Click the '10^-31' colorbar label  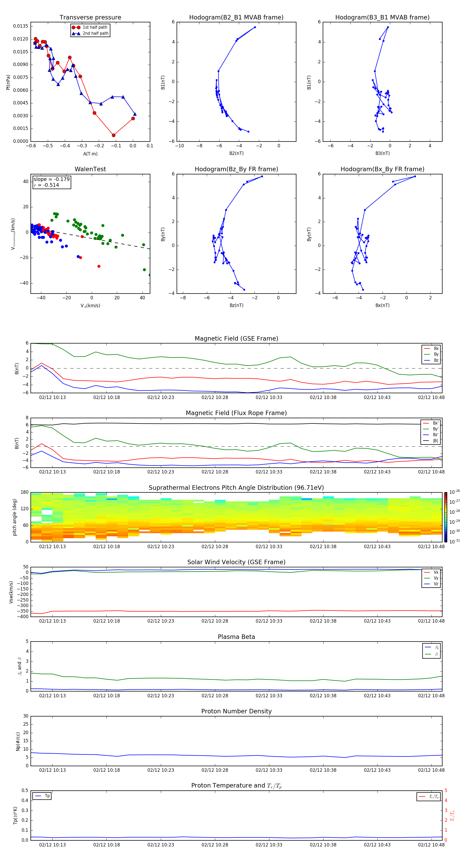(454, 542)
